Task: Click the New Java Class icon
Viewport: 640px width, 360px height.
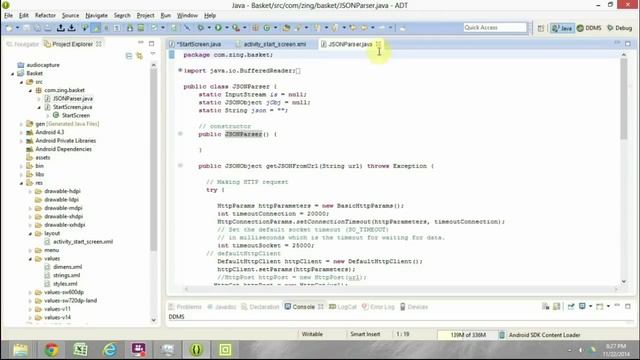Action: point(267,28)
